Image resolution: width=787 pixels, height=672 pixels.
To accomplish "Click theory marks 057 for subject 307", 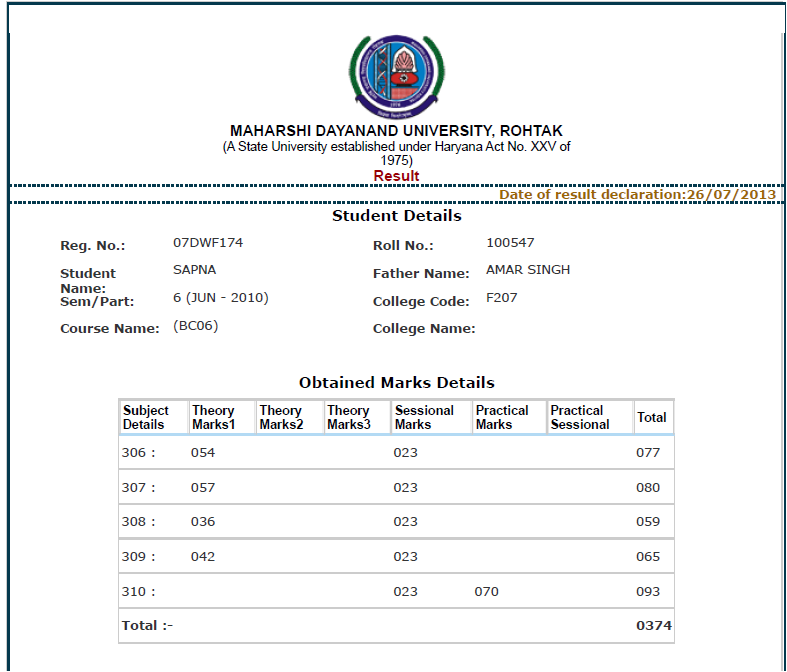I will point(203,488).
